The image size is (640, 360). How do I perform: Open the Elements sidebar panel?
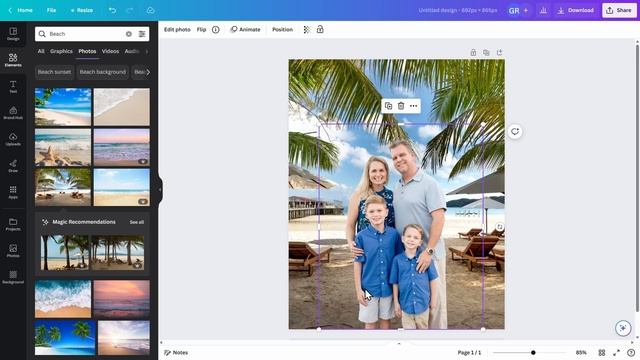[x=13, y=60]
